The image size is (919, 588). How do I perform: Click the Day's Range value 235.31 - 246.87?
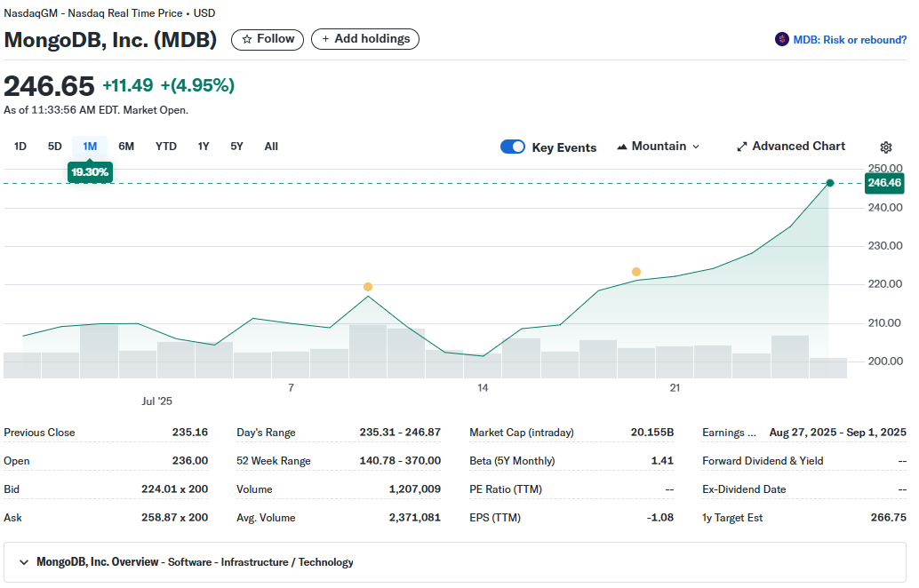[x=400, y=433]
